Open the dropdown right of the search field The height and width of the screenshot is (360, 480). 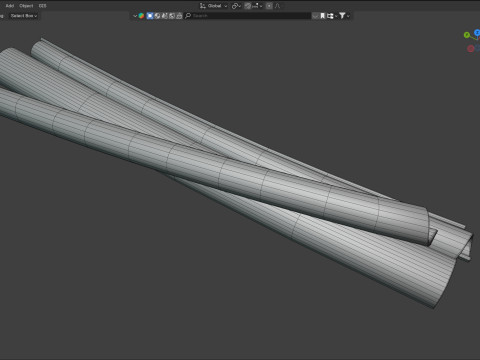[x=315, y=16]
